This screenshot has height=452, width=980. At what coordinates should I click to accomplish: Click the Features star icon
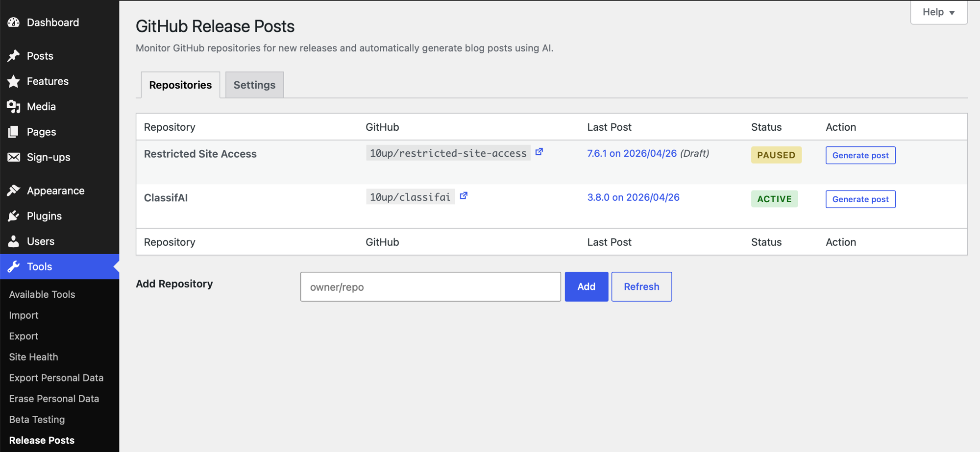pos(14,81)
